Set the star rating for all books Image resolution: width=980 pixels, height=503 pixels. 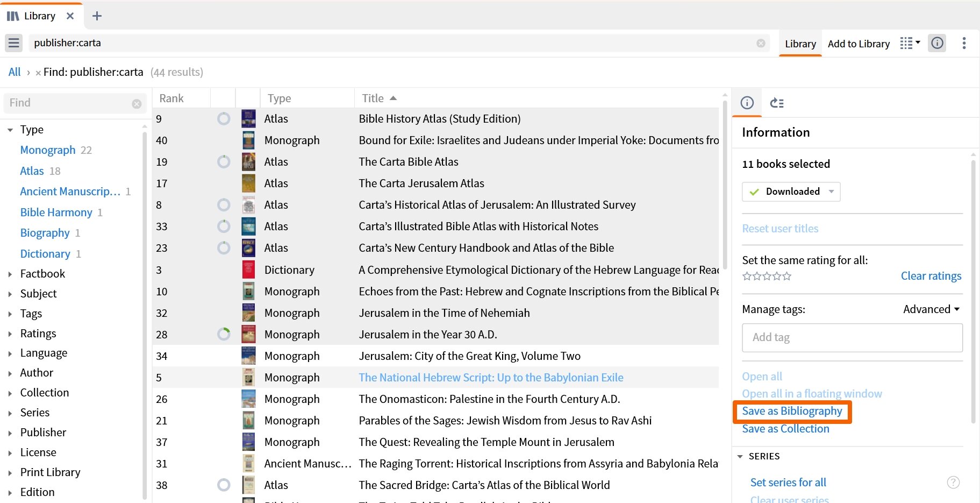(x=767, y=277)
